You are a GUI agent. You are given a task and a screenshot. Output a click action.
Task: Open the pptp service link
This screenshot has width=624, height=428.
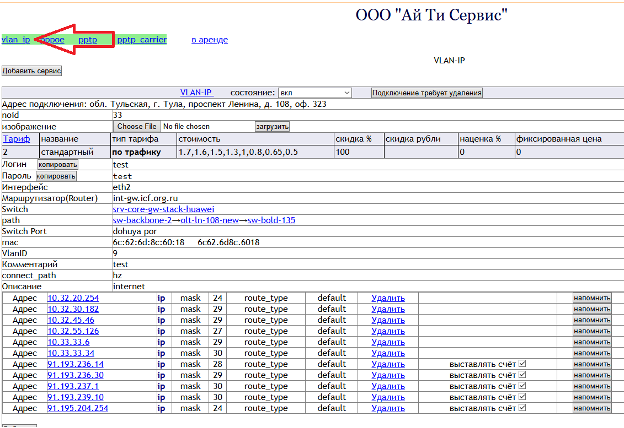pyautogui.click(x=88, y=40)
